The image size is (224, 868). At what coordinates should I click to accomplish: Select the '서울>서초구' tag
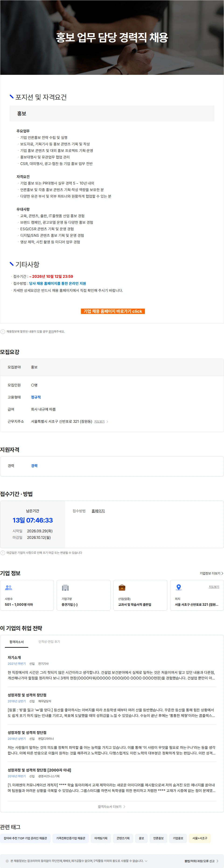point(200,838)
